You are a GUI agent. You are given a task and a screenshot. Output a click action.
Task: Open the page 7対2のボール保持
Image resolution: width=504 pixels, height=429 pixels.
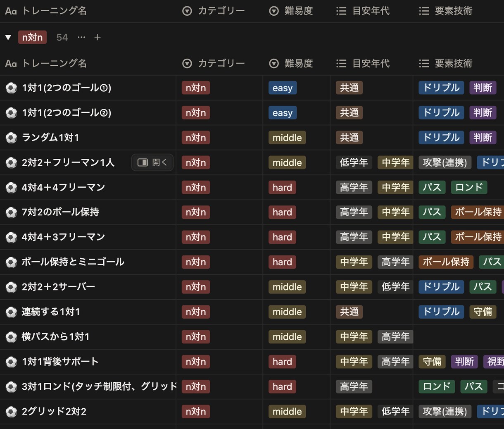tap(60, 212)
